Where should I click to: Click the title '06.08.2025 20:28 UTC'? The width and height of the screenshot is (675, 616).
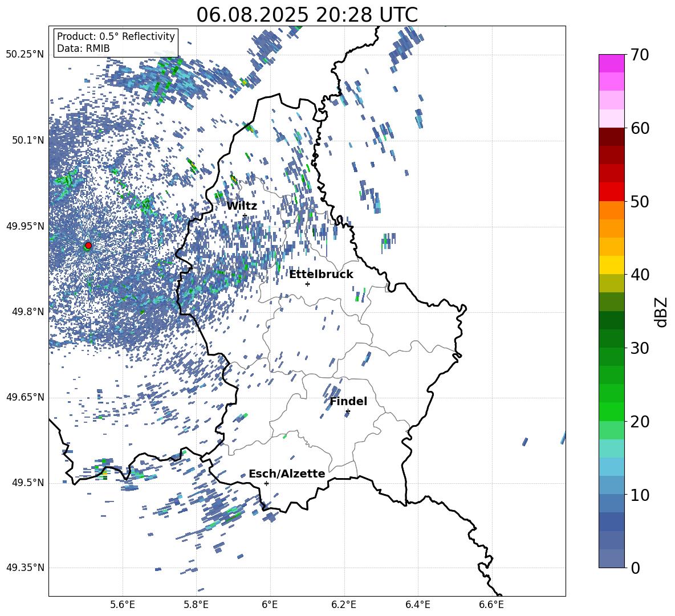pos(307,15)
